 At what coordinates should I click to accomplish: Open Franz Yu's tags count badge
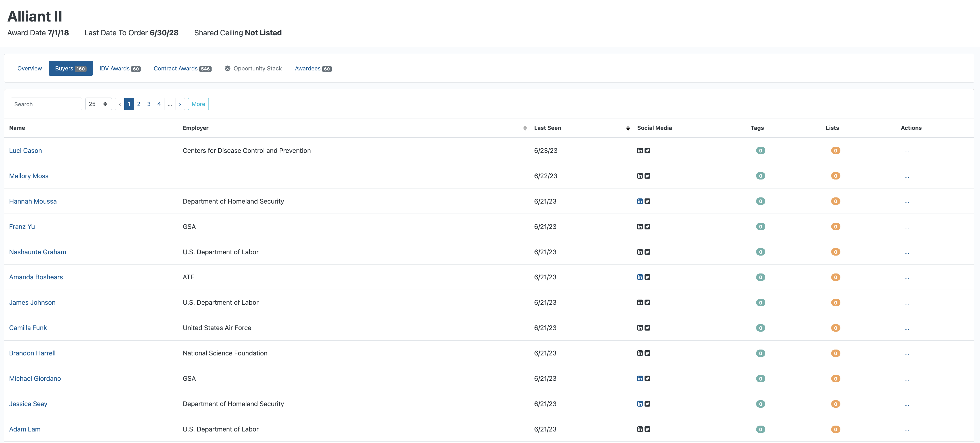point(760,227)
